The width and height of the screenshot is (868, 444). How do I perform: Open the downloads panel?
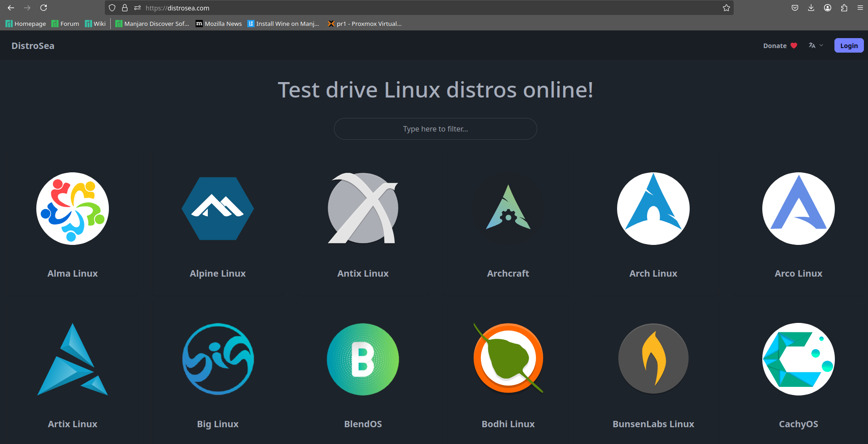(811, 8)
